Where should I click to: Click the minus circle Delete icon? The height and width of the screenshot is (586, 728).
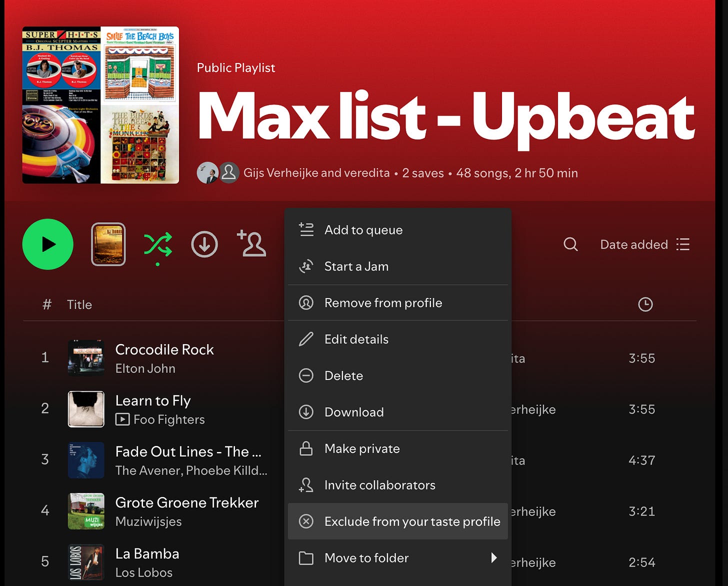click(306, 375)
